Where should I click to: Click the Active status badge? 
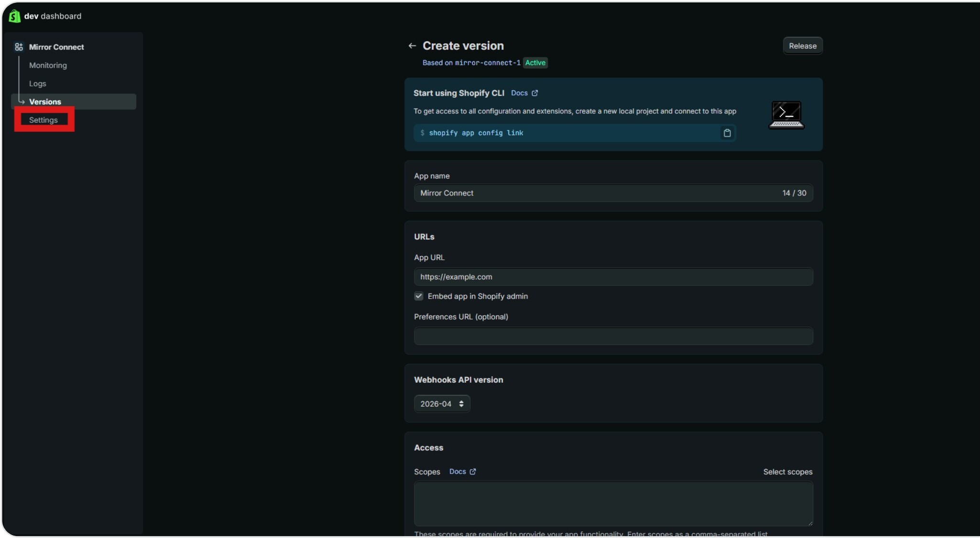tap(535, 63)
